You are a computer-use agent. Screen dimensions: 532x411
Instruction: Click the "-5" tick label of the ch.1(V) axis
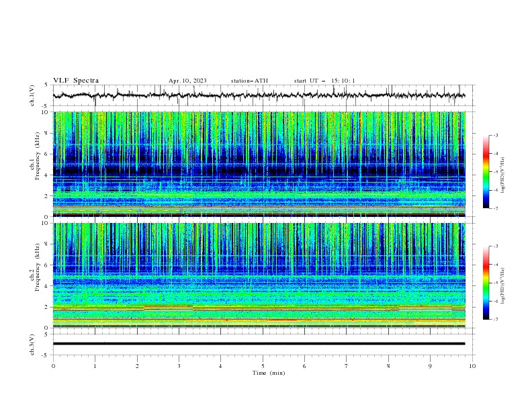[46, 106]
